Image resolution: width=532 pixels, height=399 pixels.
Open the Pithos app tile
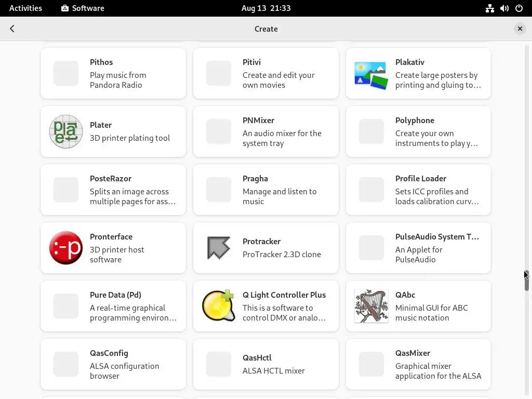113,73
